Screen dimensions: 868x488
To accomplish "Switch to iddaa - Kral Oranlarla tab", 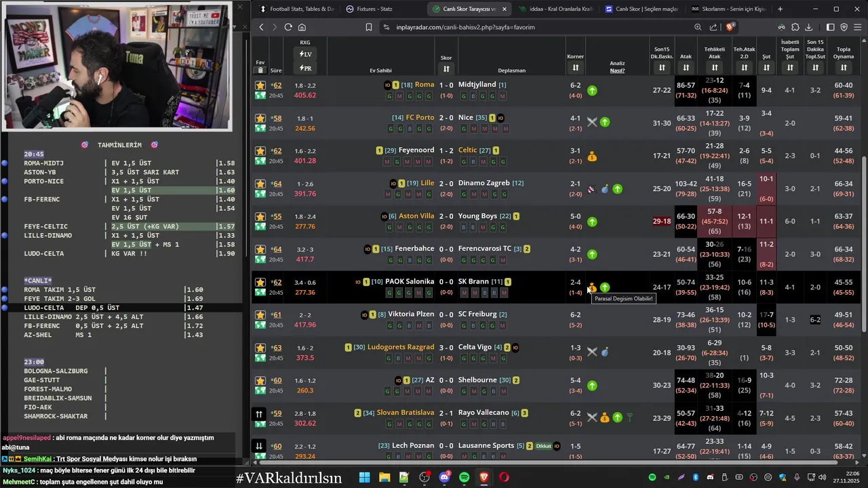I will coord(555,9).
